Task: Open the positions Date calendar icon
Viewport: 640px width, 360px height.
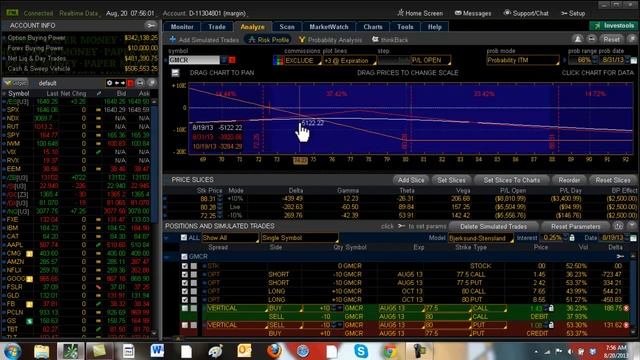Action: click(633, 238)
